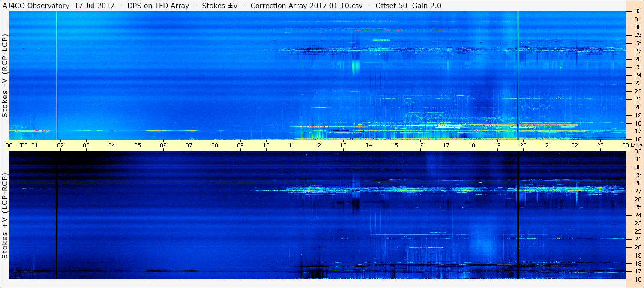
Task: Click the 22 MHz label of Stokes +V panel
Action: 638,231
